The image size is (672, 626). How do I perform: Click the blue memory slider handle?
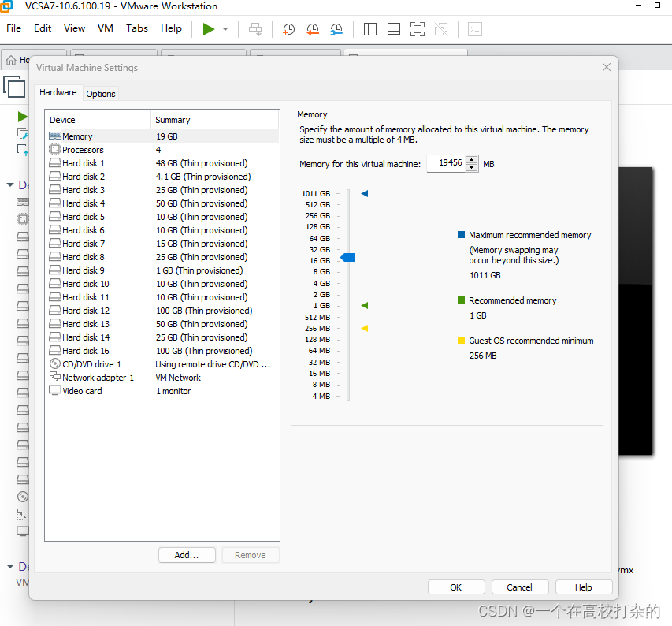[x=348, y=257]
